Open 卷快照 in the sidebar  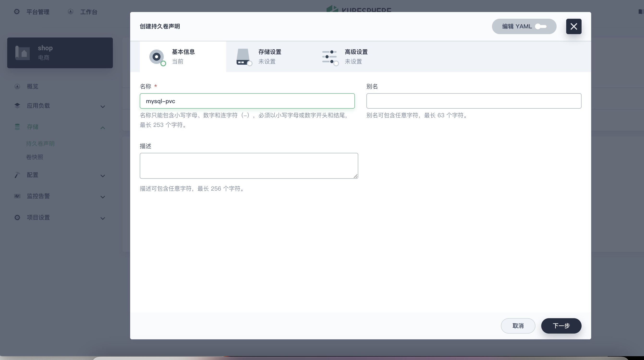35,157
